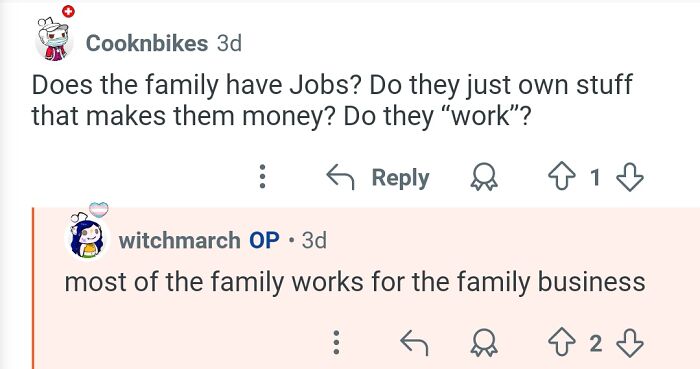Open three-dot menu on Cooknbikes comment
Screen dimensions: 700x369
point(262,177)
